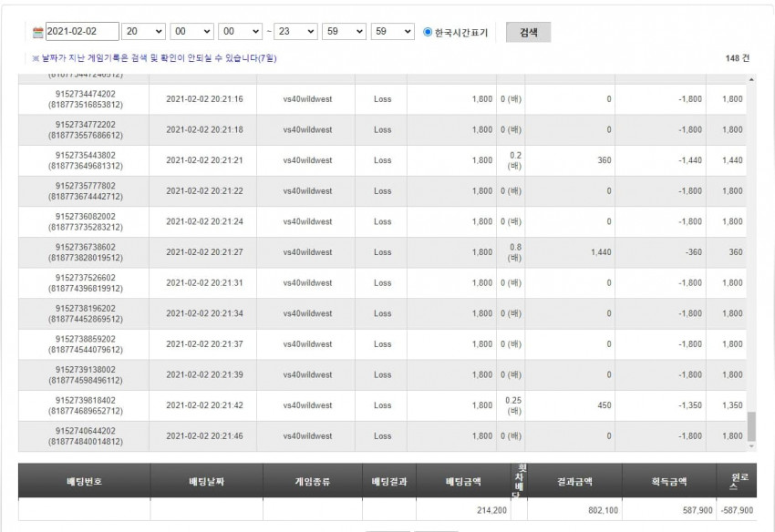Click the scroll down arrow of table
The width and height of the screenshot is (775, 532).
click(x=751, y=446)
